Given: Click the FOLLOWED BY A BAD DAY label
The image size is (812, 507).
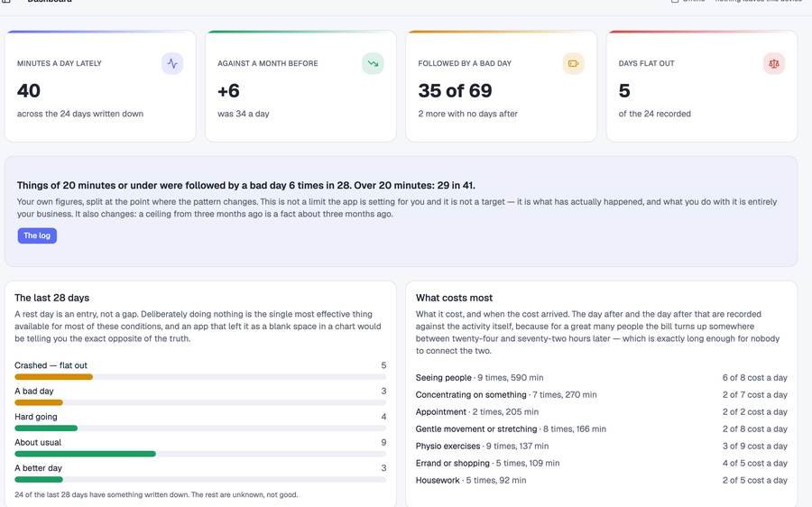Looking at the screenshot, I should click(465, 63).
